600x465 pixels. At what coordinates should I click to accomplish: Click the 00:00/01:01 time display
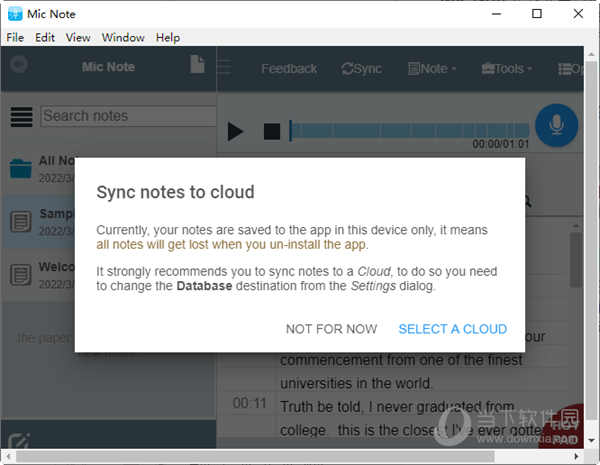(x=501, y=144)
